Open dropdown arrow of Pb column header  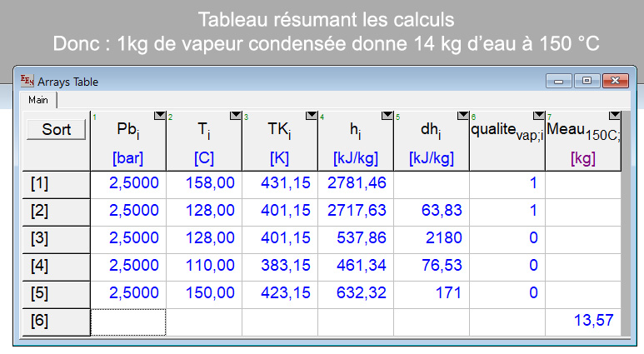click(x=160, y=116)
